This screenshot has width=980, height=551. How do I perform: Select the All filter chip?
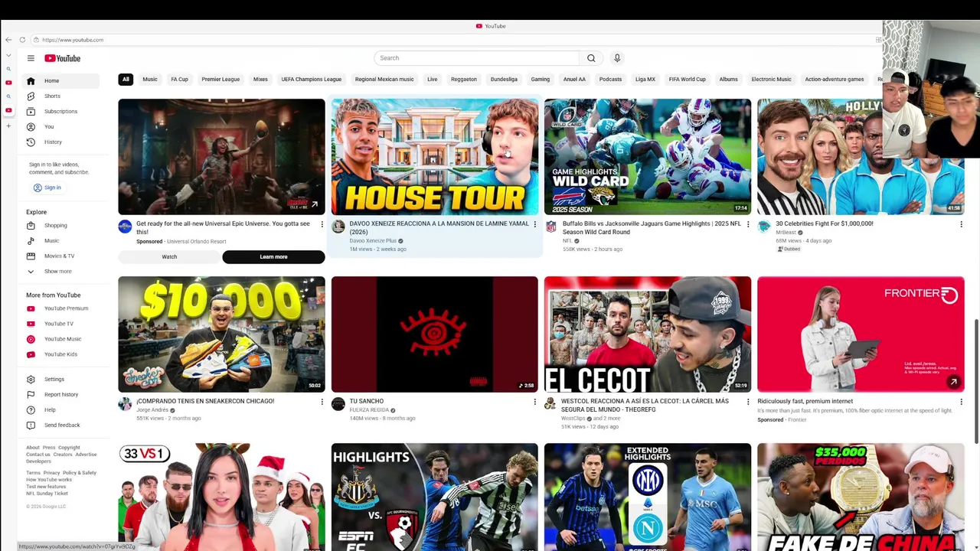click(126, 79)
